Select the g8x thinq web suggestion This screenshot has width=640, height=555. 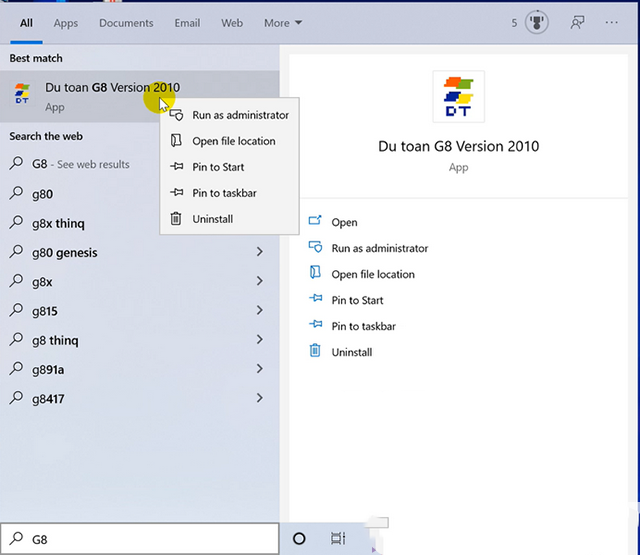click(x=58, y=223)
